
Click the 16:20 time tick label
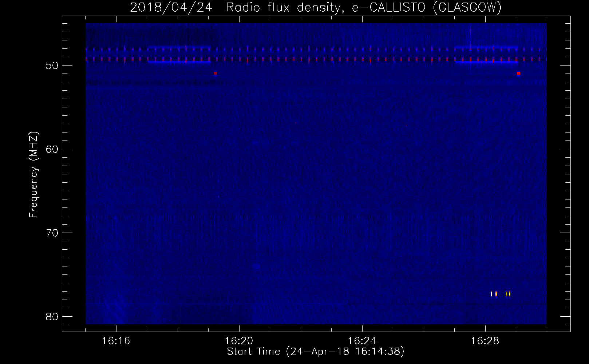coord(239,341)
